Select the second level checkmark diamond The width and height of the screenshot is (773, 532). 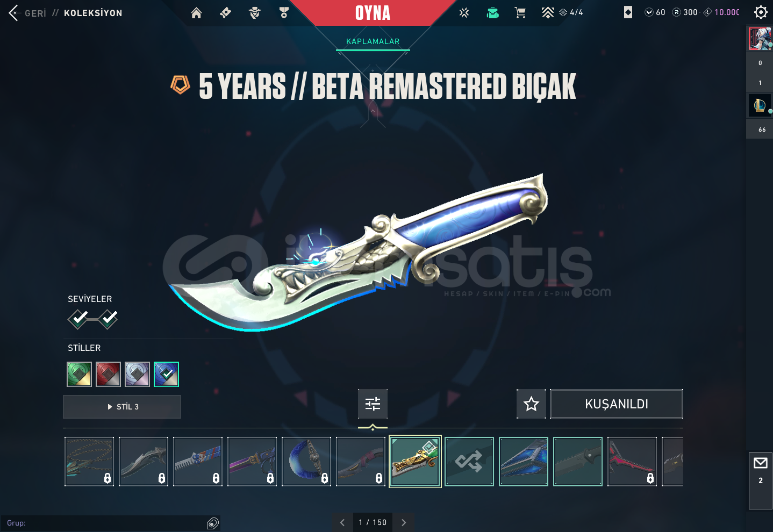[108, 319]
